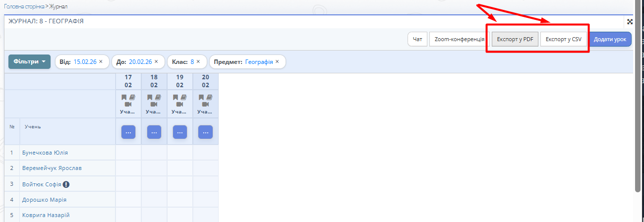Open the three-dots menu for 20.02 lesson
The width and height of the screenshot is (644, 222).
(205, 132)
